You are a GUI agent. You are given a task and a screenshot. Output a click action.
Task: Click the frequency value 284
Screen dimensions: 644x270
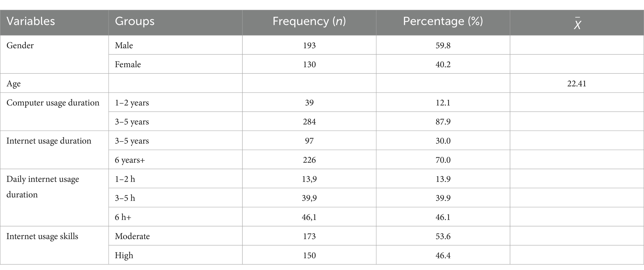(x=309, y=122)
